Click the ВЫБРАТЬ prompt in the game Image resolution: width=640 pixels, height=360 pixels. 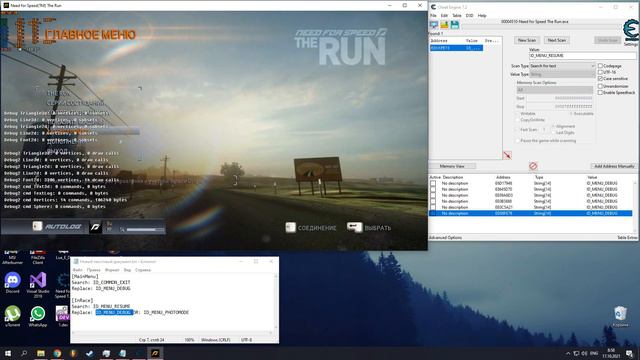pos(369,228)
